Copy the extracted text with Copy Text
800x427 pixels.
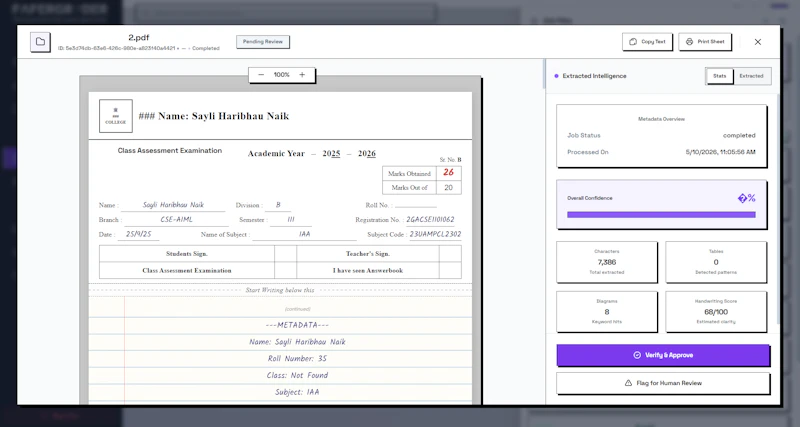click(x=647, y=42)
